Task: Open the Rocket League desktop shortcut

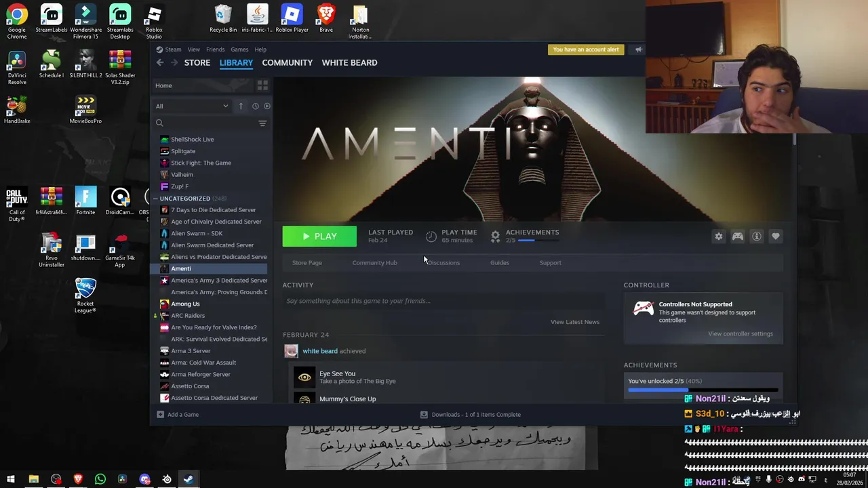Action: 85,296
